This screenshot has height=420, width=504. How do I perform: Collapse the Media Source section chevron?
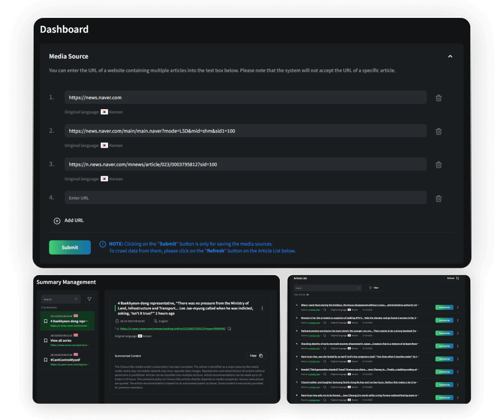coord(450,56)
